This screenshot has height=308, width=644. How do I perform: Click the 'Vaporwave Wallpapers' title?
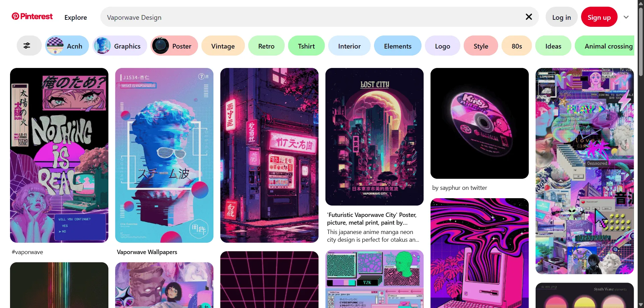(147, 252)
